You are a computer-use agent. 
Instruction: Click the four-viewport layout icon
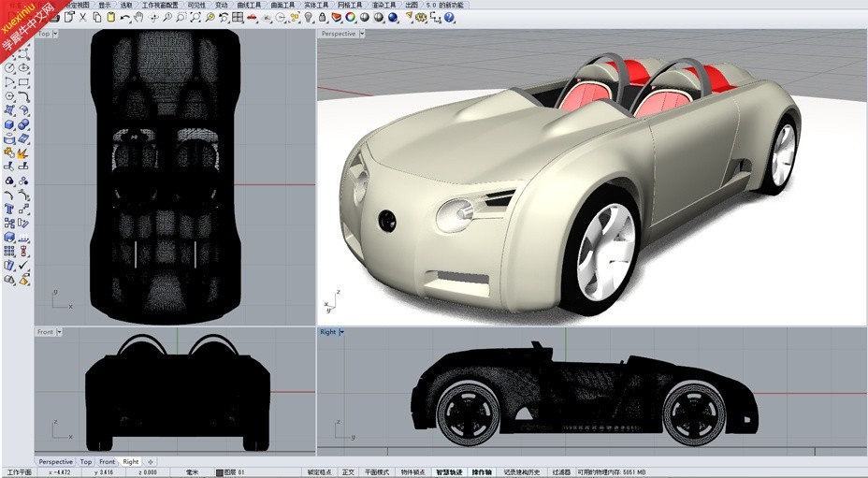[238, 17]
